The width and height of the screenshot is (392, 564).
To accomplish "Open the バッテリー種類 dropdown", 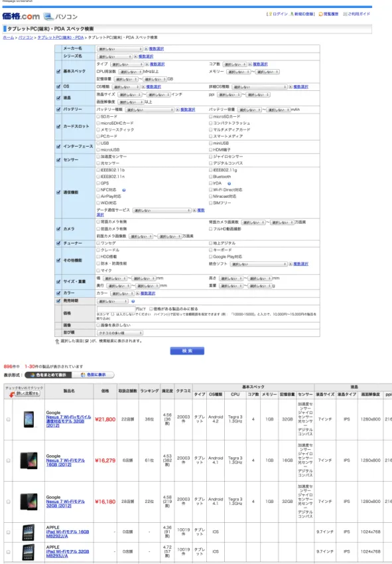I will [150, 109].
